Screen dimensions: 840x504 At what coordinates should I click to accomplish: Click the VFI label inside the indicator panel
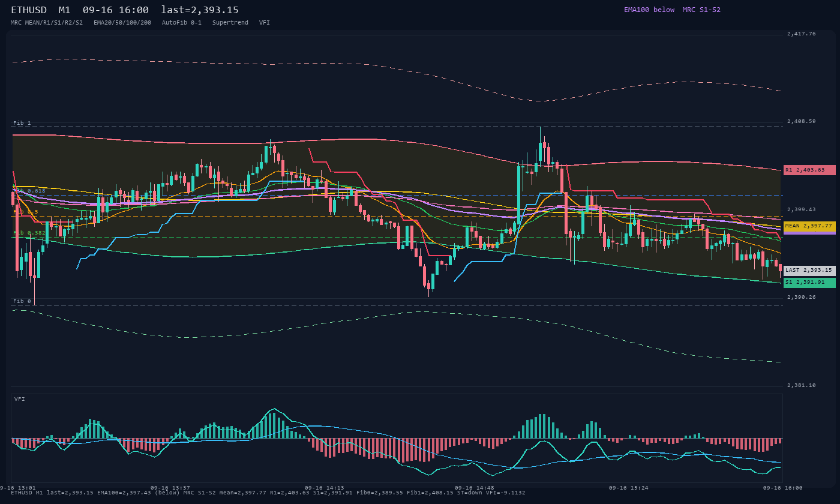point(20,399)
